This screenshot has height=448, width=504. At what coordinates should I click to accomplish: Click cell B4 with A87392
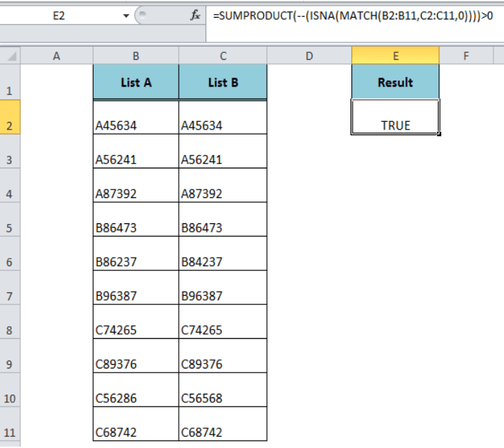pos(136,185)
